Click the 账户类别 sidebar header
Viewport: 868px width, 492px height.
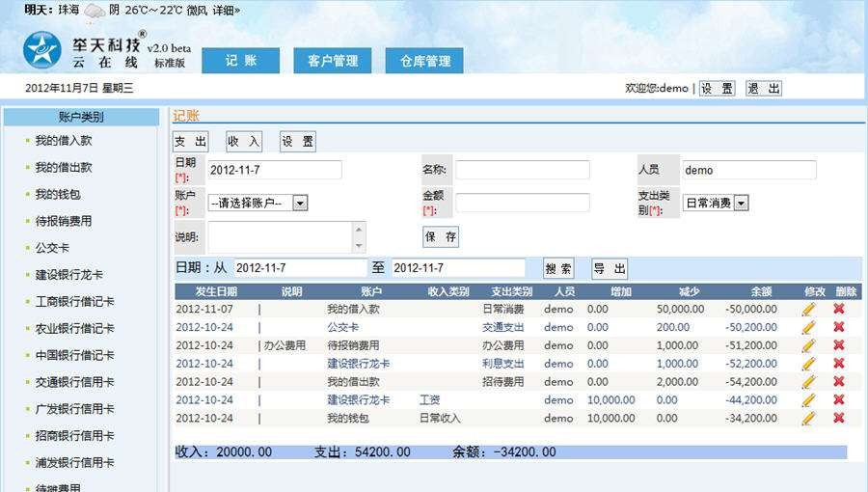[x=81, y=117]
